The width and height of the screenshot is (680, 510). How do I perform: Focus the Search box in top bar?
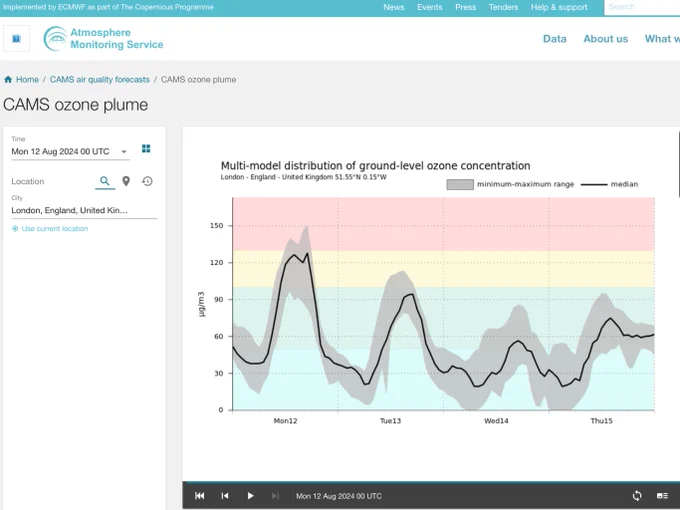click(642, 7)
